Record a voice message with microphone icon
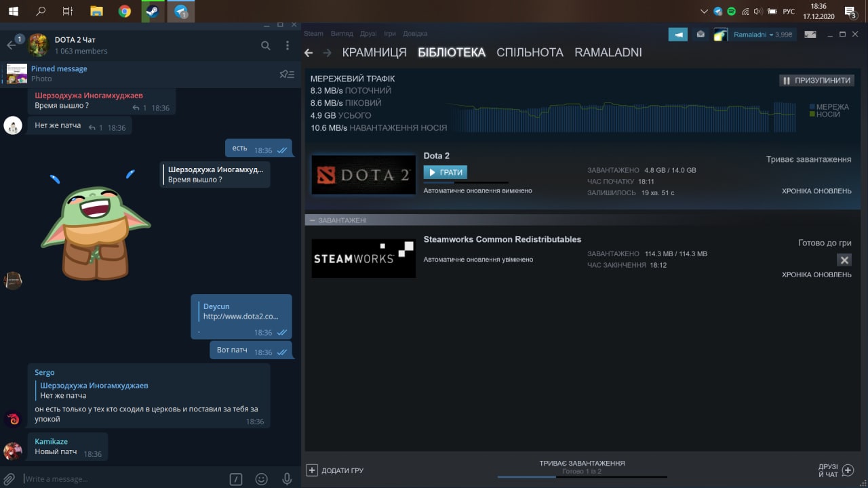 [287, 479]
